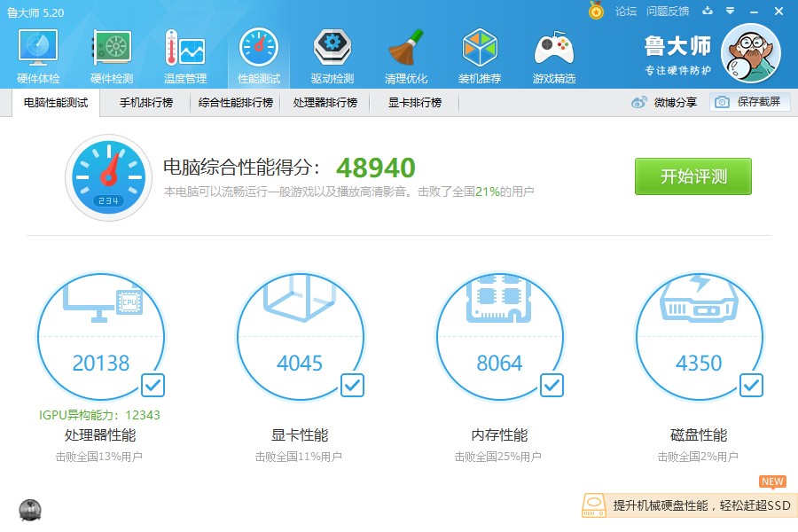Click the disk score circle 4350
This screenshot has height=532, width=798.
click(700, 336)
